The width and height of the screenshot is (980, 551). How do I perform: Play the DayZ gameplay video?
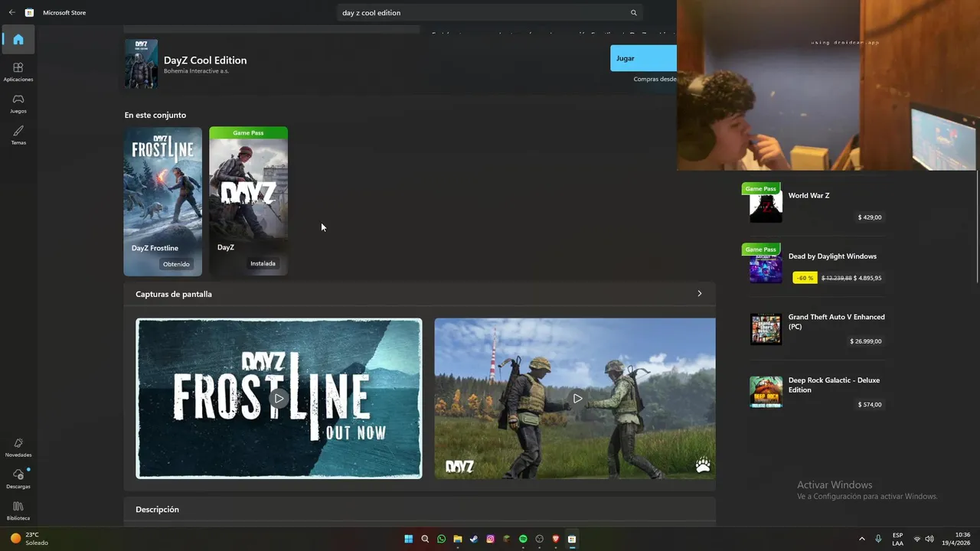pyautogui.click(x=577, y=398)
